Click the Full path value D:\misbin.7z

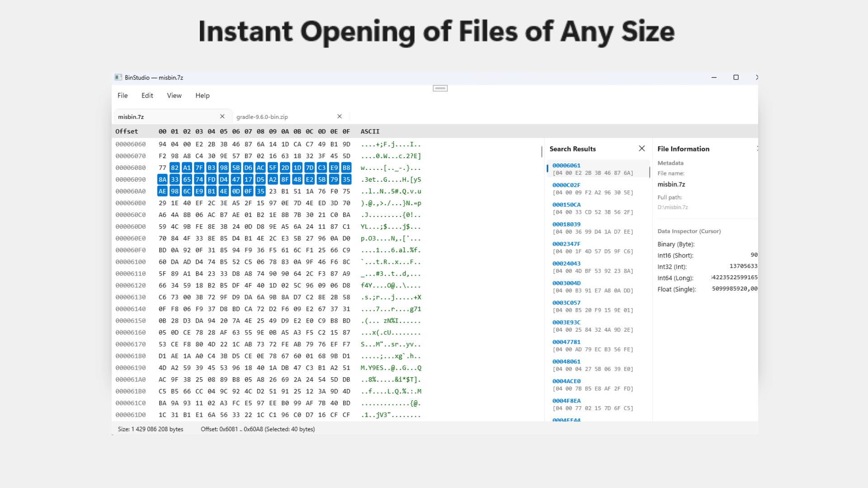tap(673, 207)
